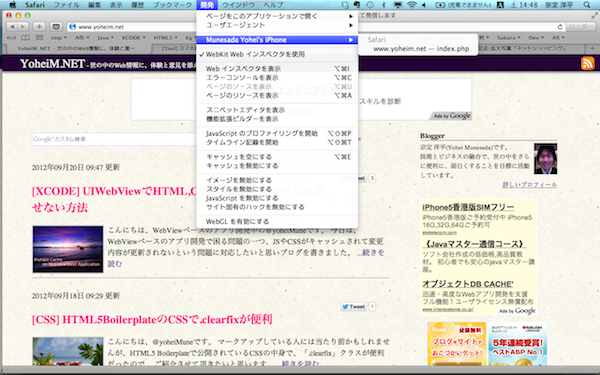Go forward with the forward arrow
Image resolution: width=600 pixels, height=375 pixels.
pos(23,26)
